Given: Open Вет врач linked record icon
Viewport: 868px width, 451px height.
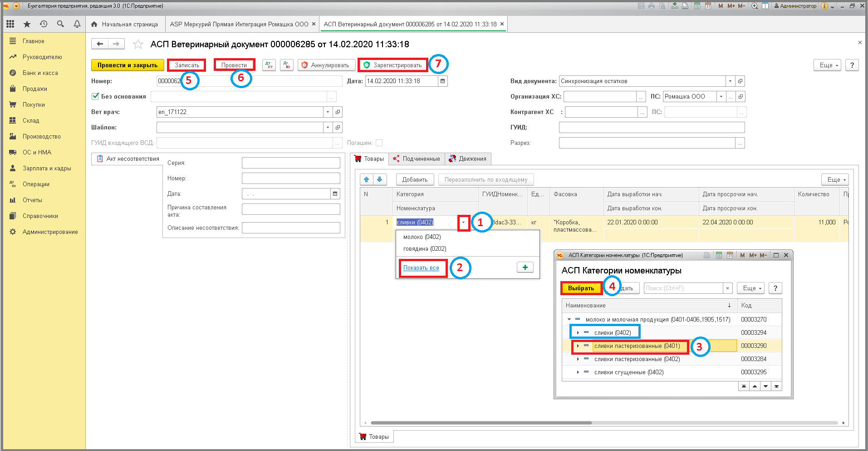Looking at the screenshot, I should pos(338,112).
